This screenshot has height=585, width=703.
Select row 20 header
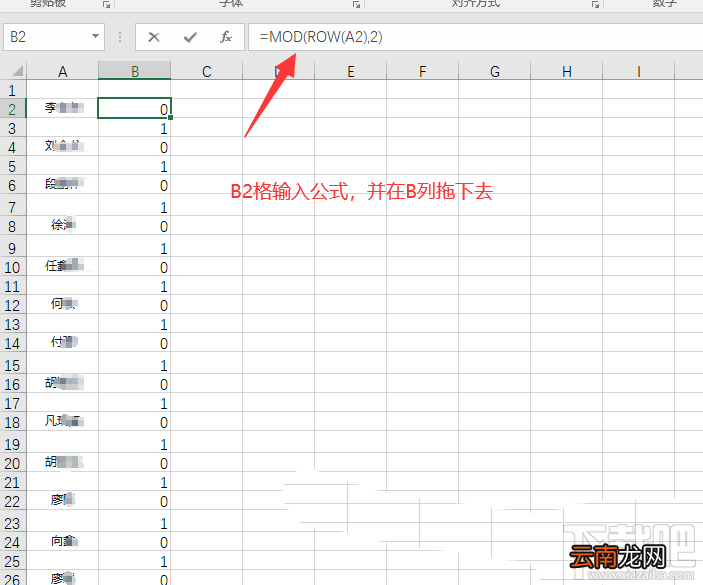click(13, 462)
